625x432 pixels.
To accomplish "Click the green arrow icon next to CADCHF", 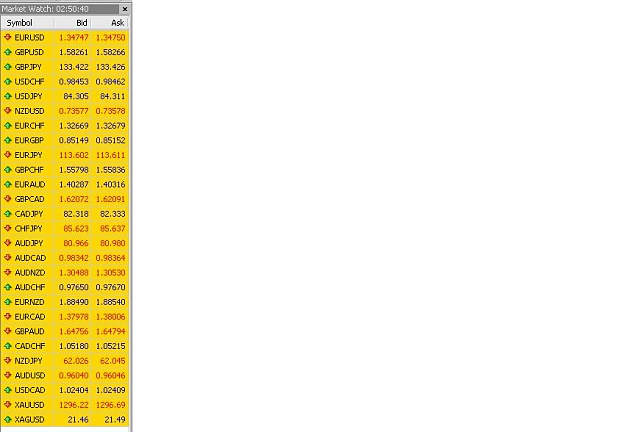I will pos(8,346).
